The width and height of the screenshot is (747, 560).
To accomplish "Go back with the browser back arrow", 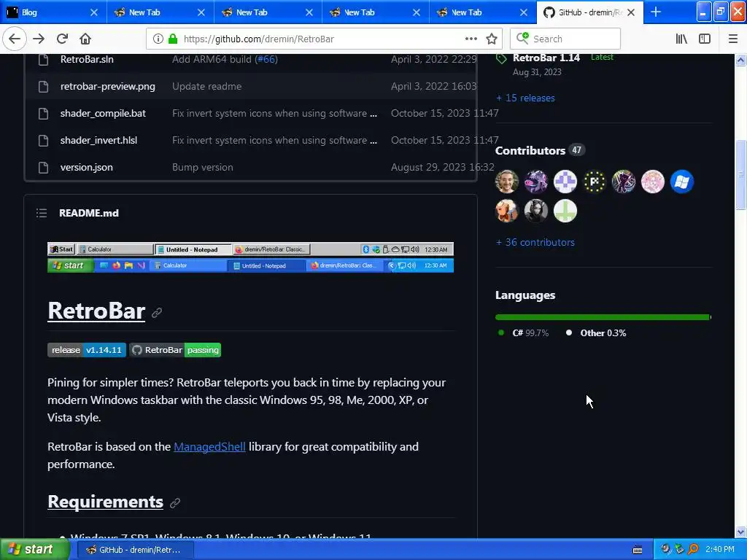I will 15,39.
